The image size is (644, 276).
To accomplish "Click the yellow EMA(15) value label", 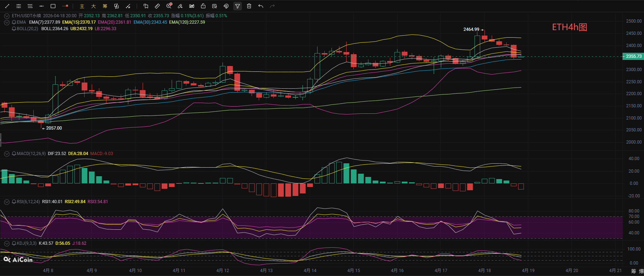I will [x=79, y=22].
